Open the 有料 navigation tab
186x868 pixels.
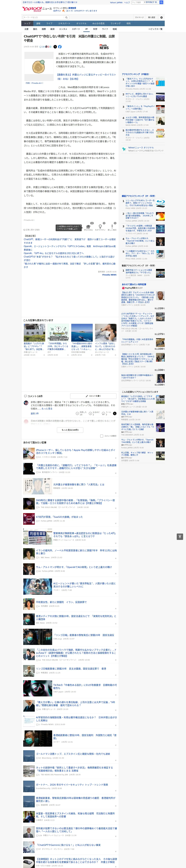128,24
